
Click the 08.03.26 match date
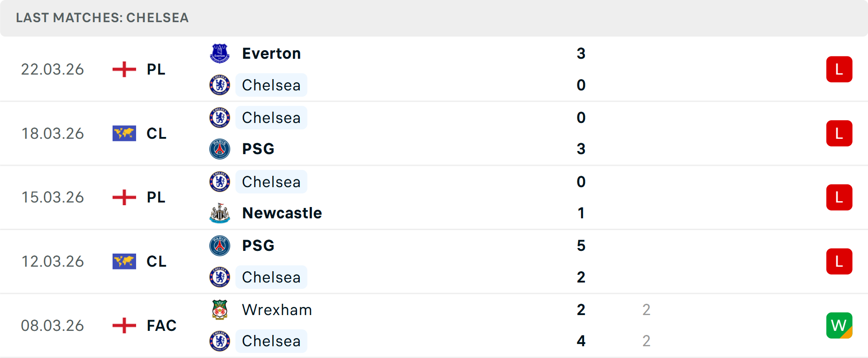point(52,325)
